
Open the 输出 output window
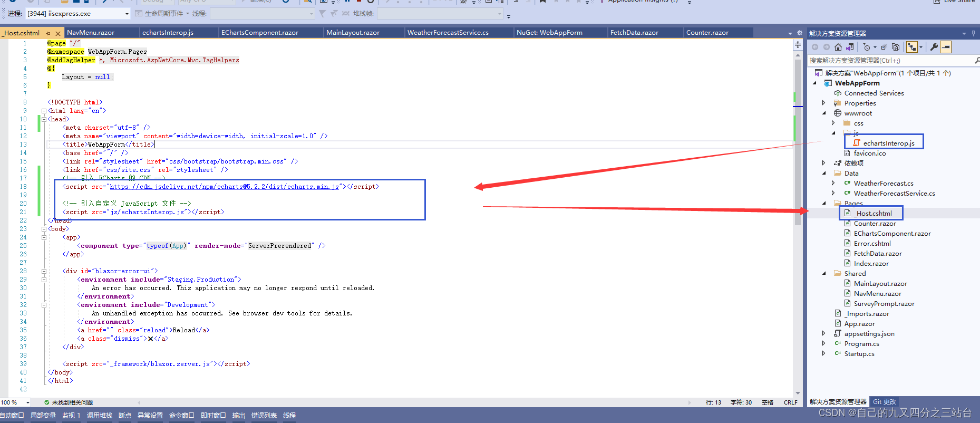pos(239,416)
